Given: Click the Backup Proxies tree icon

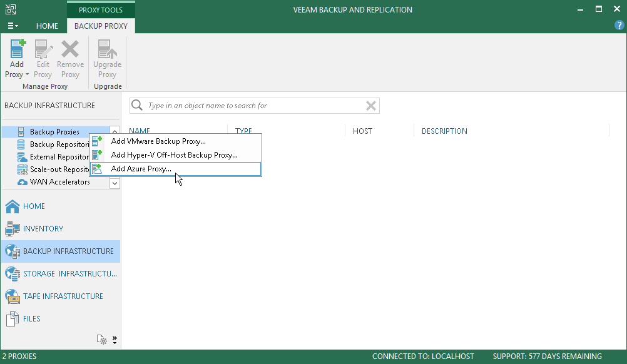Looking at the screenshot, I should tap(21, 132).
